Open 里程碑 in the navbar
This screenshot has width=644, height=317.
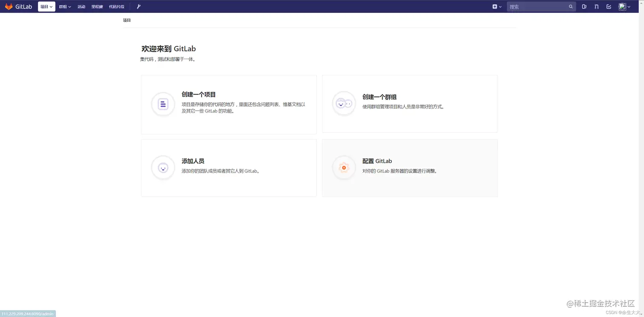[x=97, y=6]
